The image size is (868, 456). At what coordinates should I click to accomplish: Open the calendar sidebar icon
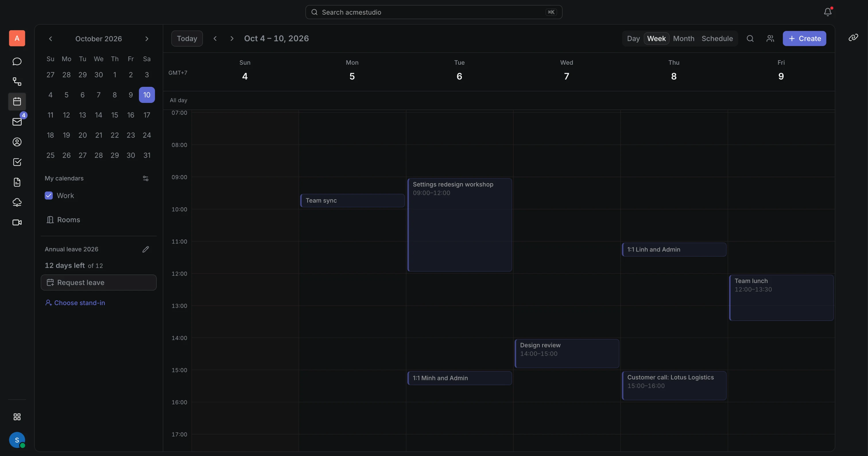click(x=17, y=101)
